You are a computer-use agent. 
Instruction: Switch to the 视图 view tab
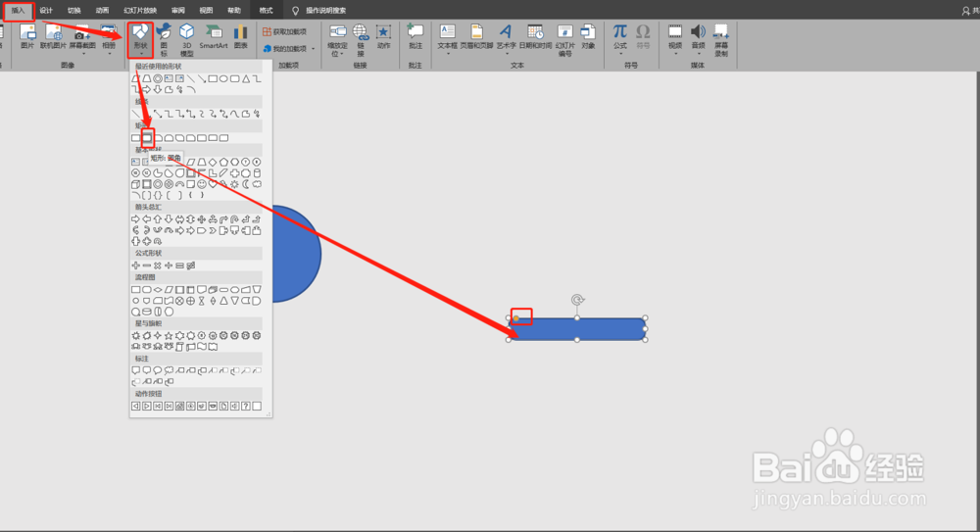point(206,10)
